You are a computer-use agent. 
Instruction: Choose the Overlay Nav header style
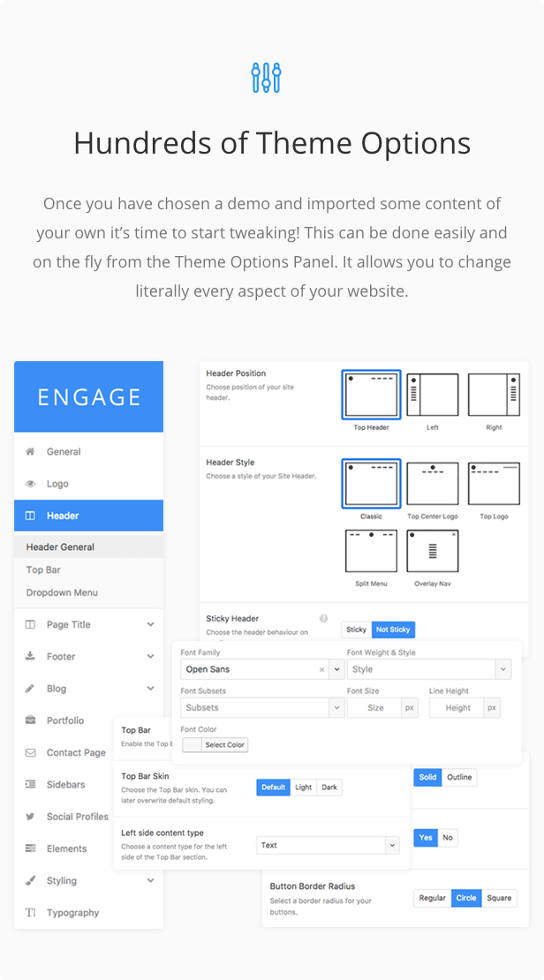[433, 551]
